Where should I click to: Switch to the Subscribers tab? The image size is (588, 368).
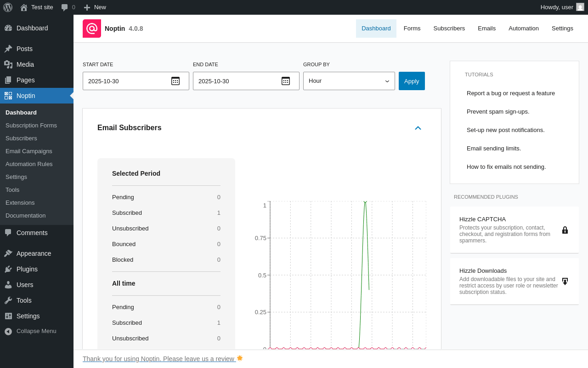click(449, 29)
